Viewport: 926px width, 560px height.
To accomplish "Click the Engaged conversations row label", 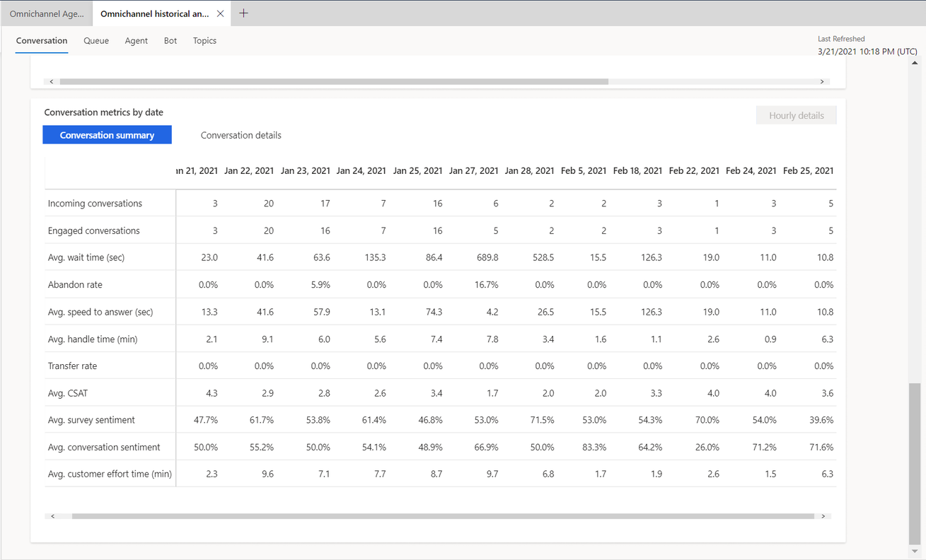I will click(x=93, y=231).
